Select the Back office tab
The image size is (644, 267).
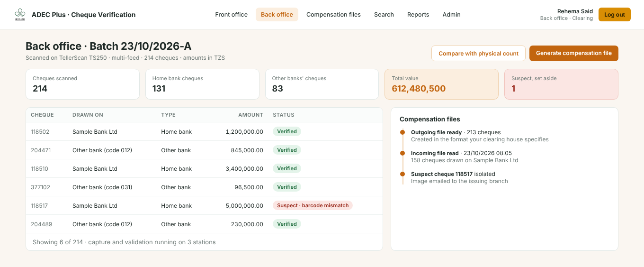[x=277, y=15]
